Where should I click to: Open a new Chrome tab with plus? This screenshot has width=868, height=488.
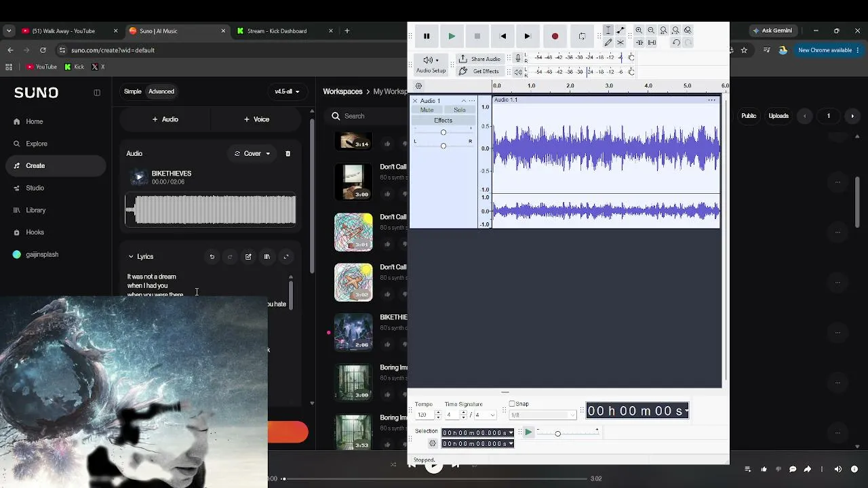tap(347, 30)
